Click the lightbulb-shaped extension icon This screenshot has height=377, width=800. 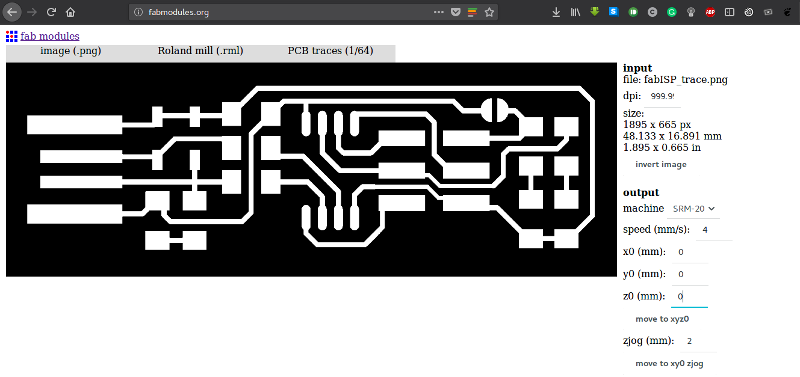[691, 12]
